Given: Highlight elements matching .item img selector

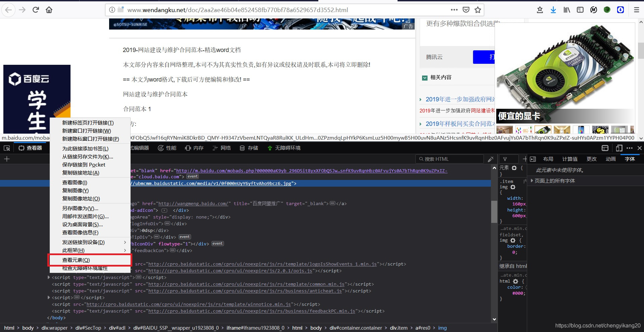Looking at the screenshot, I should [x=513, y=187].
